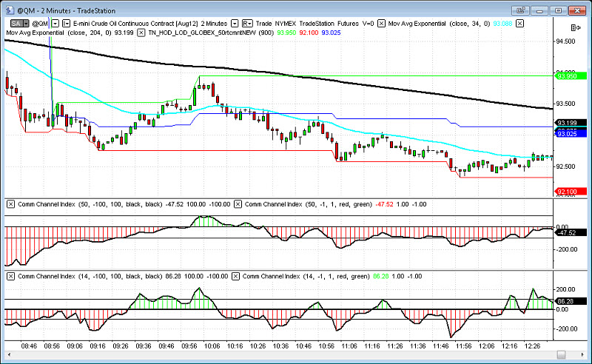Open the SA dropdown box
Viewport: 592px width, 364px height.
(20, 24)
